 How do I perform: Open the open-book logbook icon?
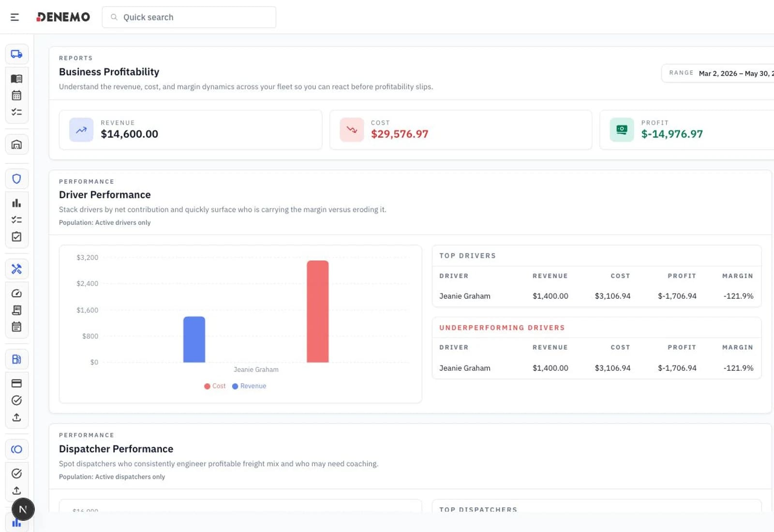16,78
